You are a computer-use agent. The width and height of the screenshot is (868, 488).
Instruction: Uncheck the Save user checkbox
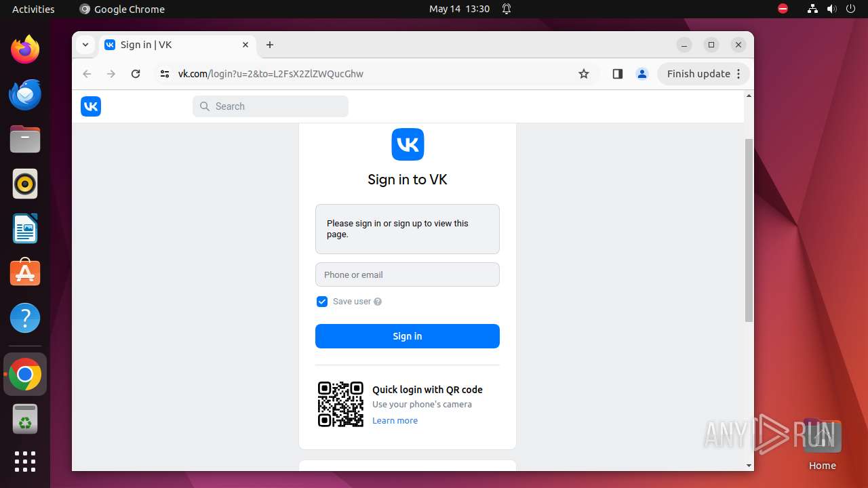click(322, 302)
